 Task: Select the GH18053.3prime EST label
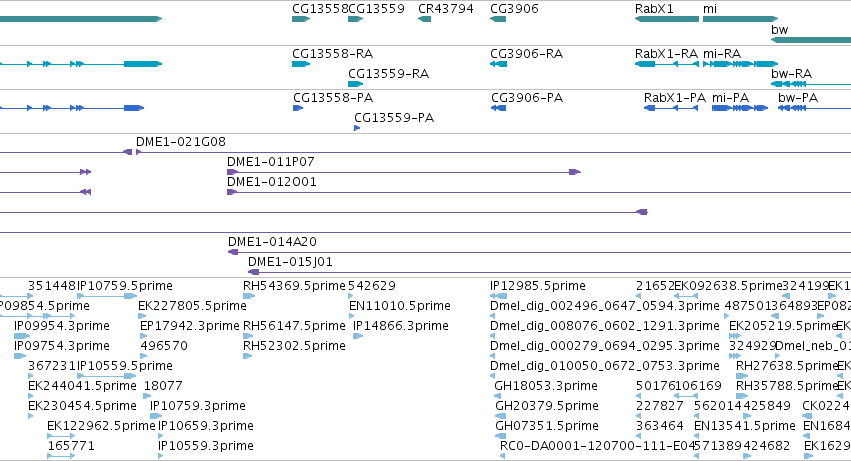pos(546,386)
